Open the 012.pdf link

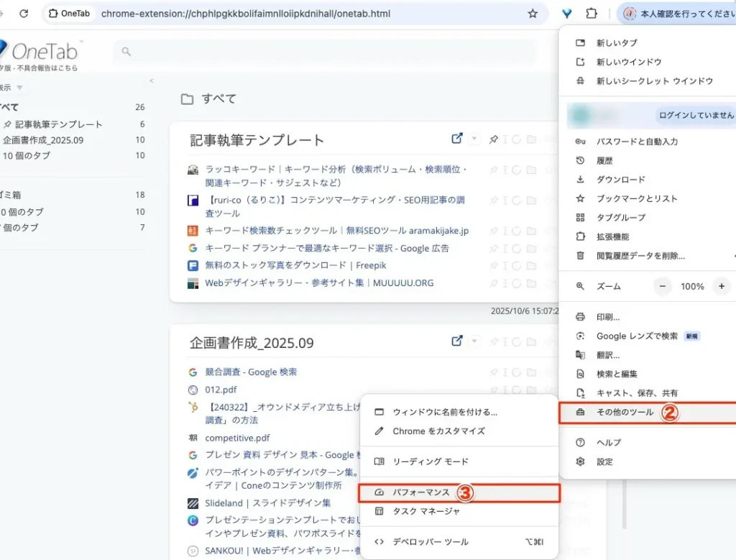tap(221, 390)
